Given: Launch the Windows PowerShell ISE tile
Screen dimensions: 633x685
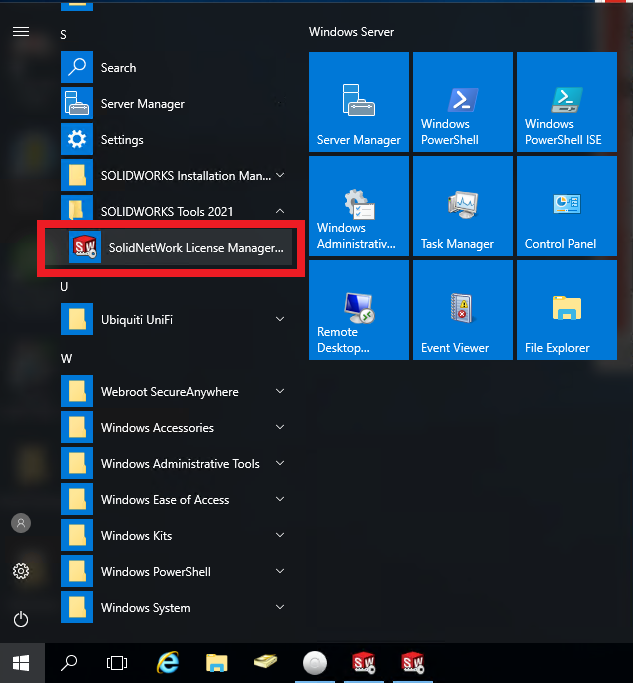Looking at the screenshot, I should [567, 102].
